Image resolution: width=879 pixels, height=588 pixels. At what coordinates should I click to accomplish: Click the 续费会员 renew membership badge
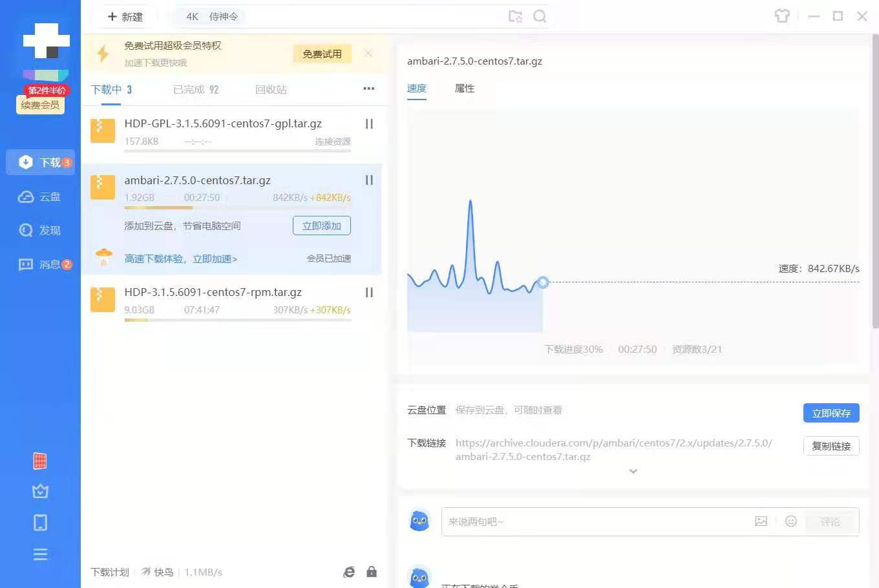click(x=40, y=105)
